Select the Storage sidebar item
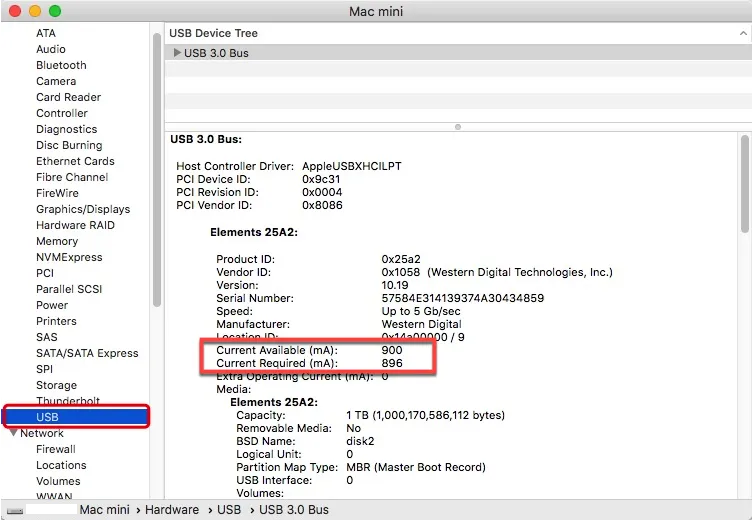This screenshot has height=520, width=752. [x=56, y=385]
